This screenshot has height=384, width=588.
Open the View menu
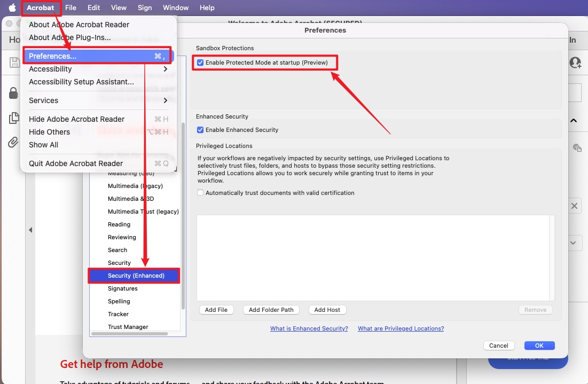119,7
